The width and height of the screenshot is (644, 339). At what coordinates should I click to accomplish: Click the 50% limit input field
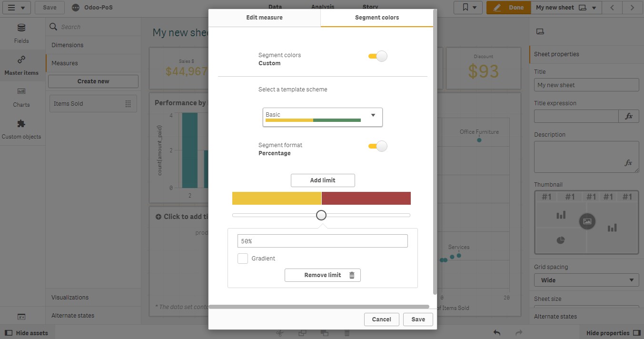(322, 240)
